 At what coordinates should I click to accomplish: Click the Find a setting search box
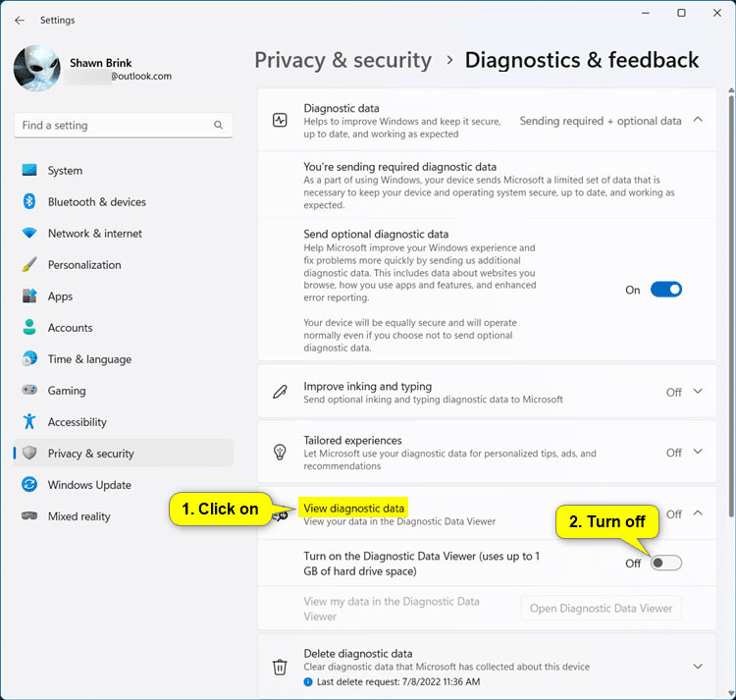pos(113,126)
